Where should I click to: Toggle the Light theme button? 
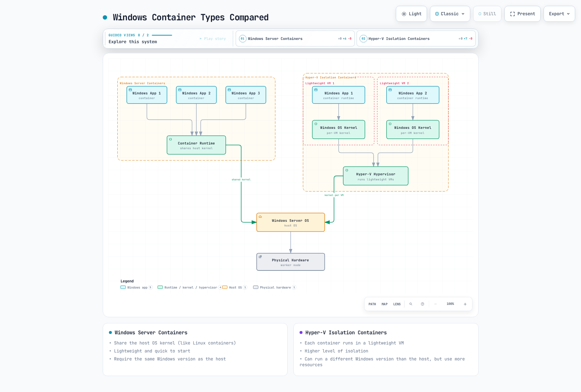411,14
